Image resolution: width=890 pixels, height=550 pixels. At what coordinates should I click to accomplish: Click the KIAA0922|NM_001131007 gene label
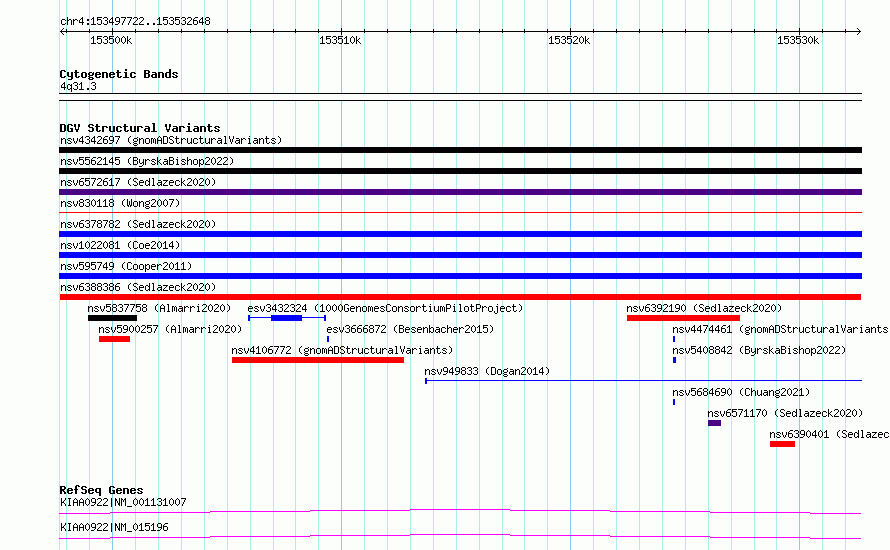click(123, 502)
